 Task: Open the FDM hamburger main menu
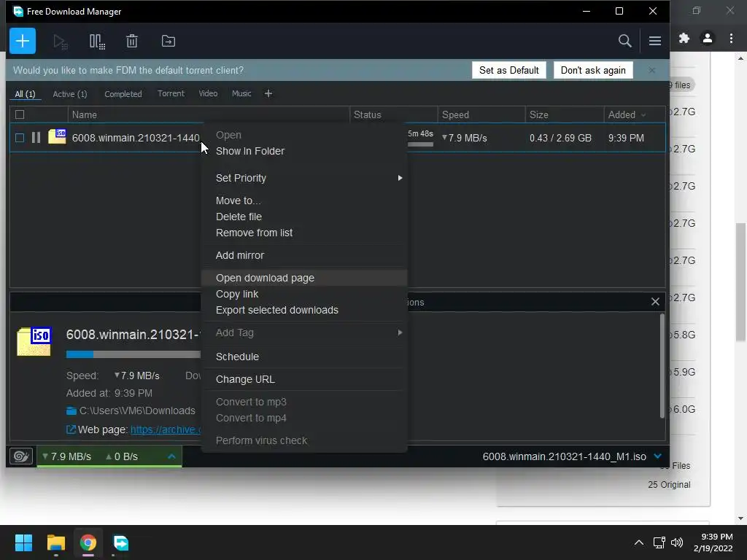(x=654, y=41)
